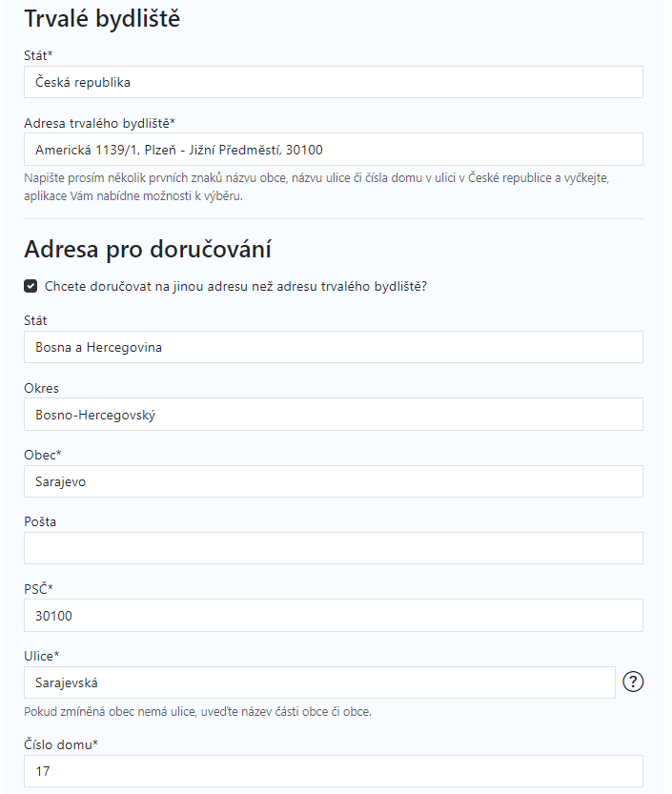
Task: Click the help icon beside the Ulice field
Action: pos(633,682)
